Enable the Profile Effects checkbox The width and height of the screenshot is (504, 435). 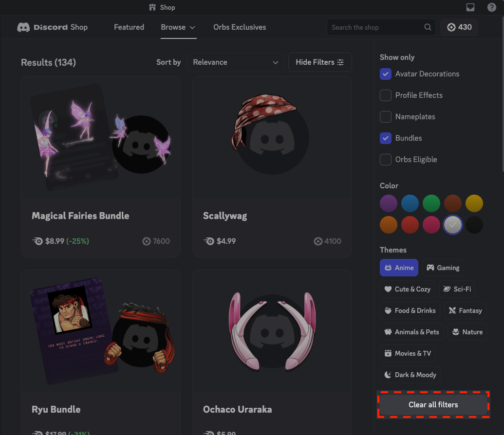point(386,95)
